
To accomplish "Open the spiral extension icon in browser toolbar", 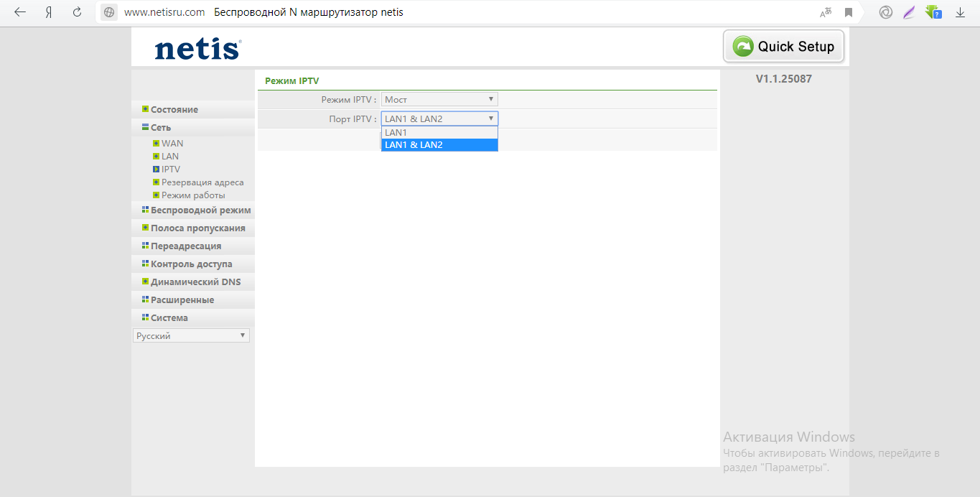I will (886, 12).
